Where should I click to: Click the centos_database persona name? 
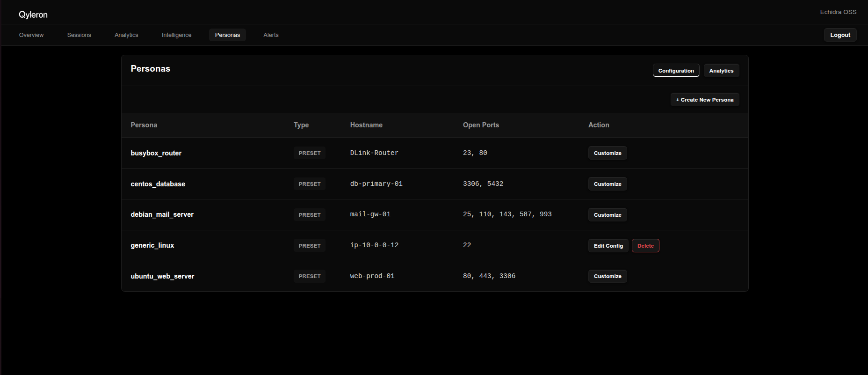[x=158, y=184]
